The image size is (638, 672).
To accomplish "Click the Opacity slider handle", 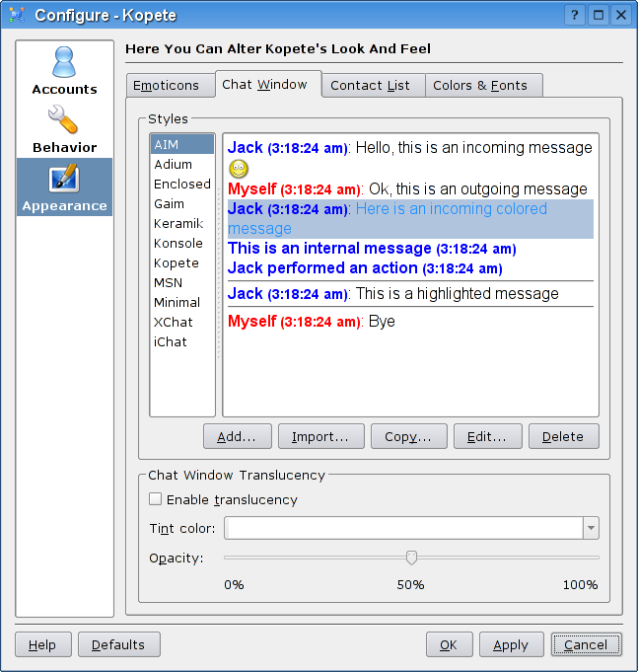I will click(411, 558).
